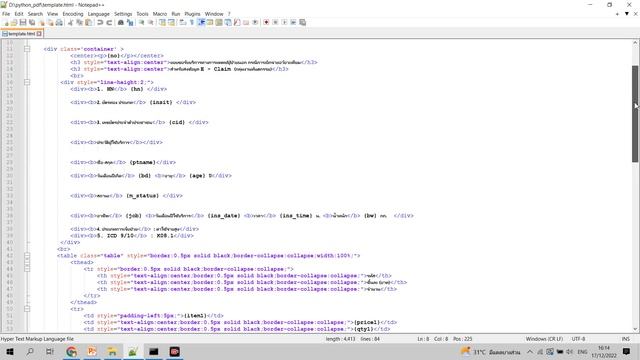Click the taskbar clock and date
640x360 pixels.
tap(604, 351)
